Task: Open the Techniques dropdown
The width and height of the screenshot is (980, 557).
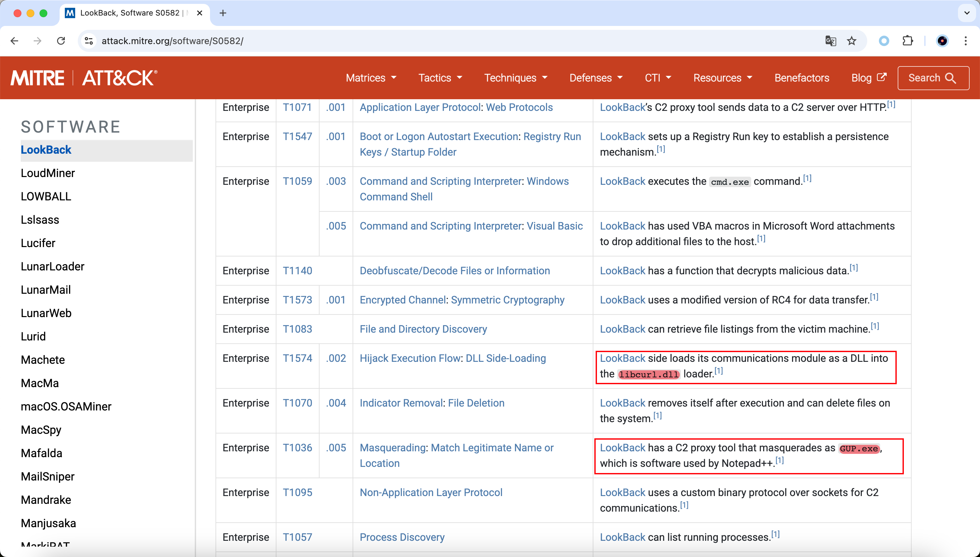Action: coord(515,78)
